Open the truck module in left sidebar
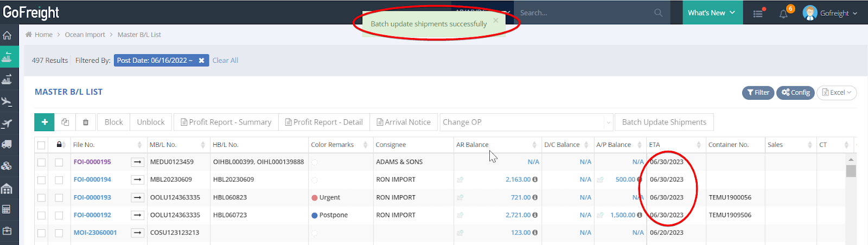Screen dimensions: 868x245 7,144
